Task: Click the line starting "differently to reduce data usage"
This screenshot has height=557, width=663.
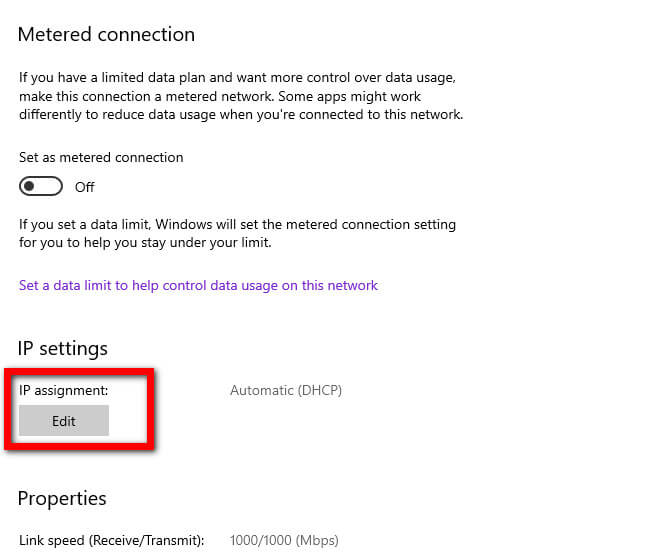Action: click(241, 115)
